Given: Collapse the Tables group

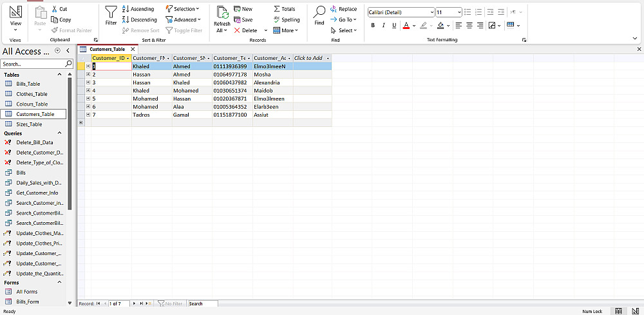Looking at the screenshot, I should pos(59,75).
